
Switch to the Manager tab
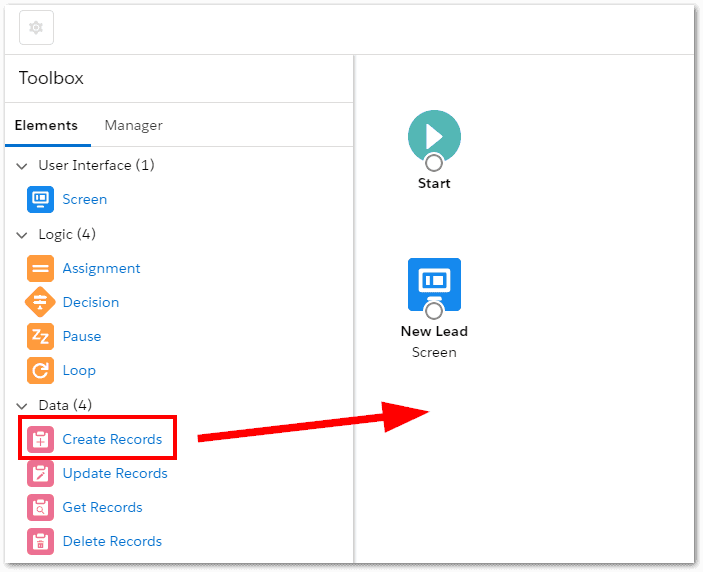133,125
